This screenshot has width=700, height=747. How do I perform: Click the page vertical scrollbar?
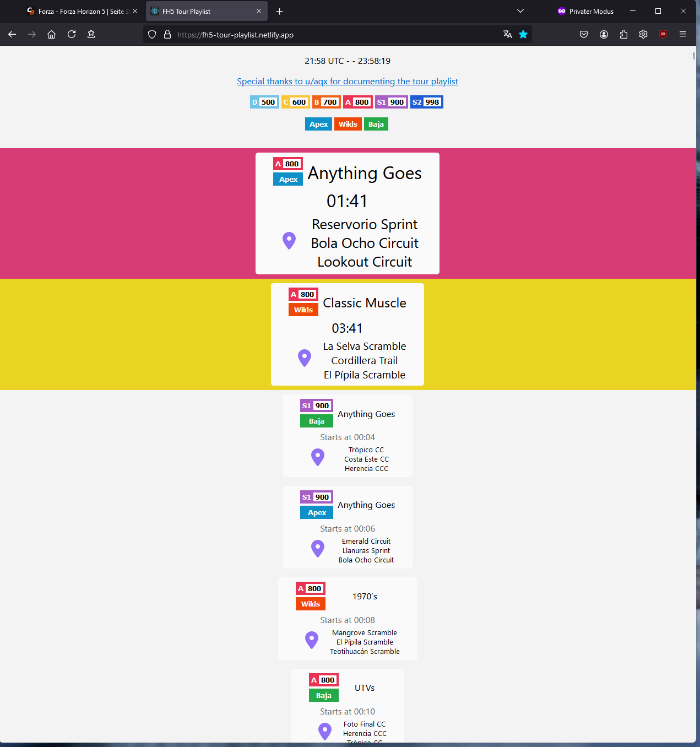point(694,56)
